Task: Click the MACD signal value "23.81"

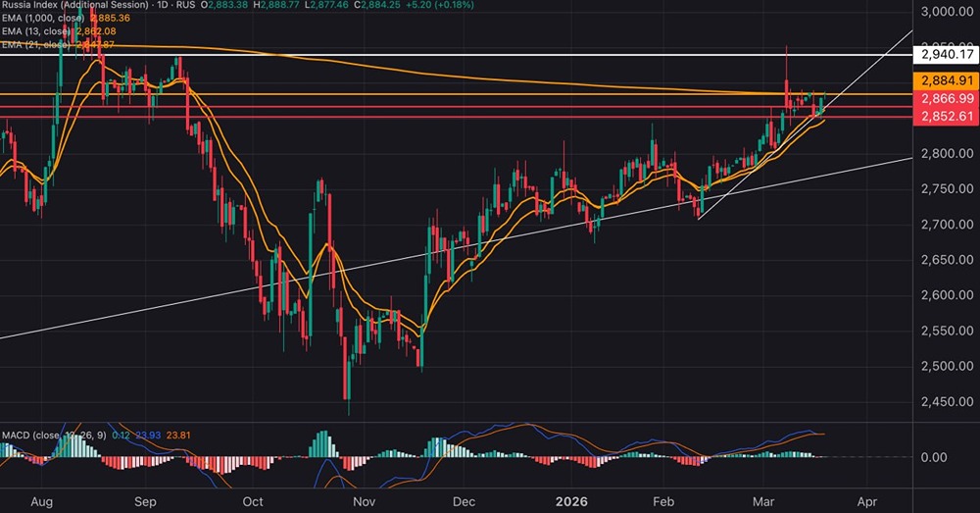Action: (x=178, y=435)
